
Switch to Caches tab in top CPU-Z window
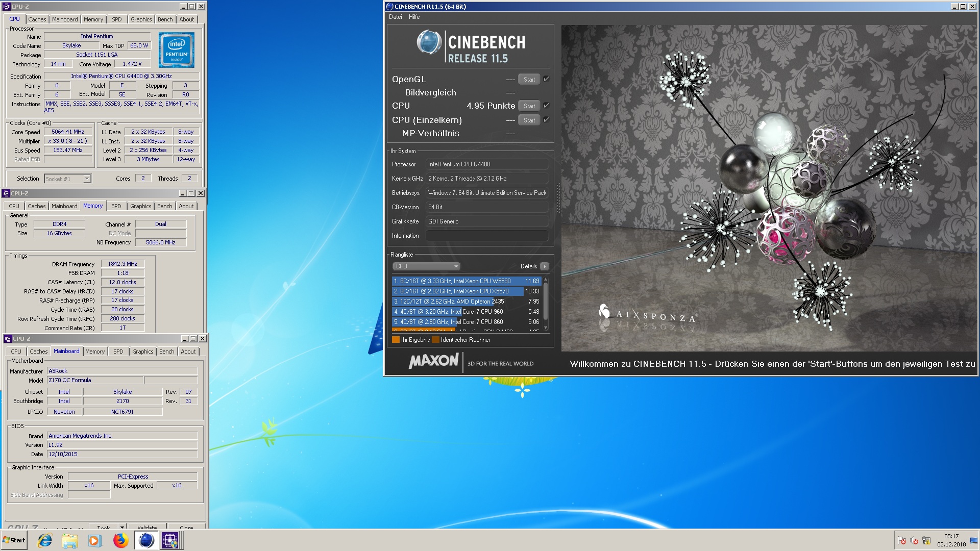37,19
